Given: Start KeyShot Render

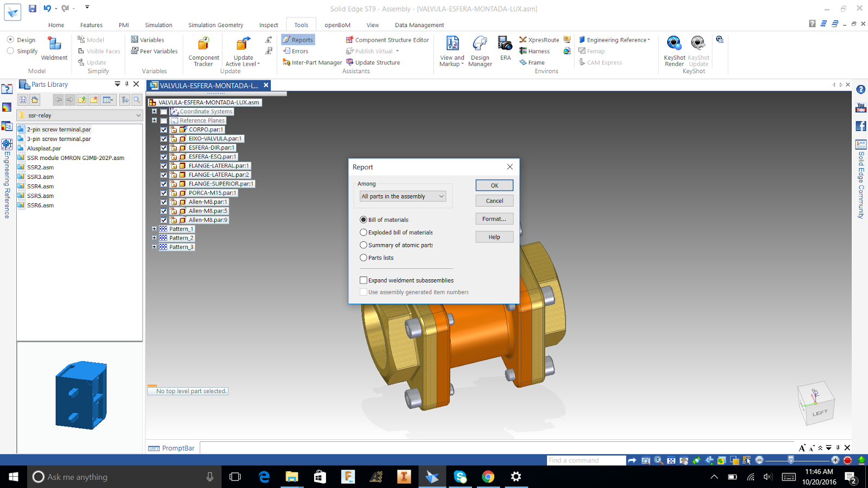Looking at the screenshot, I should pyautogui.click(x=674, y=52).
